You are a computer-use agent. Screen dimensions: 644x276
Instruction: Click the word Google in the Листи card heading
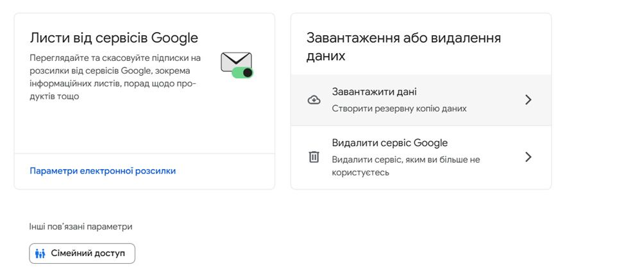(174, 38)
